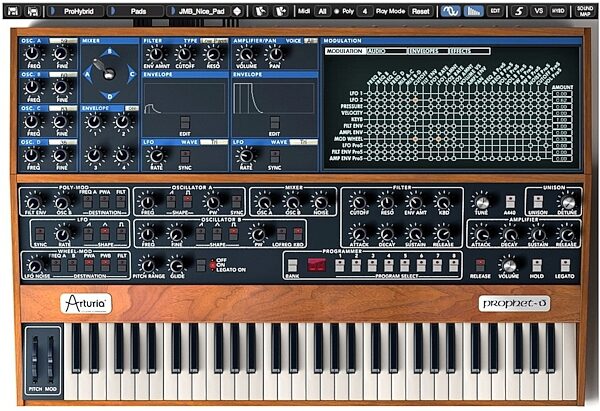
Task: Click the Filter CUTOFF knob on lower panel
Action: (x=359, y=202)
